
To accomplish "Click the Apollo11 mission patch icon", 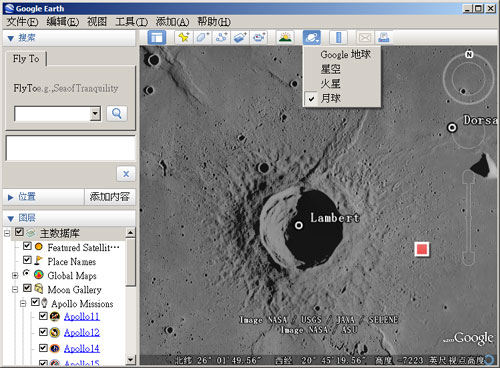I will (55, 316).
